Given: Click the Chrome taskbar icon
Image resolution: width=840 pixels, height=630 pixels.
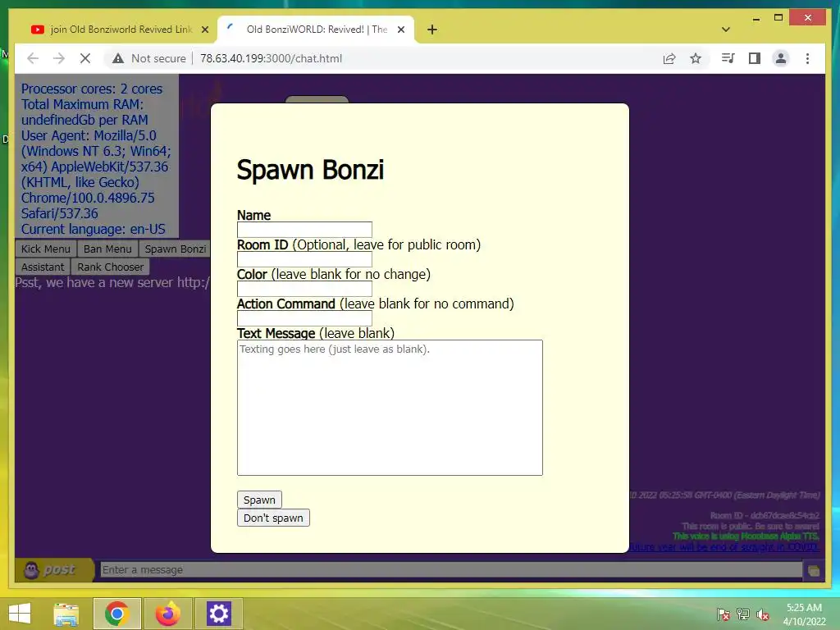Looking at the screenshot, I should click(116, 614).
